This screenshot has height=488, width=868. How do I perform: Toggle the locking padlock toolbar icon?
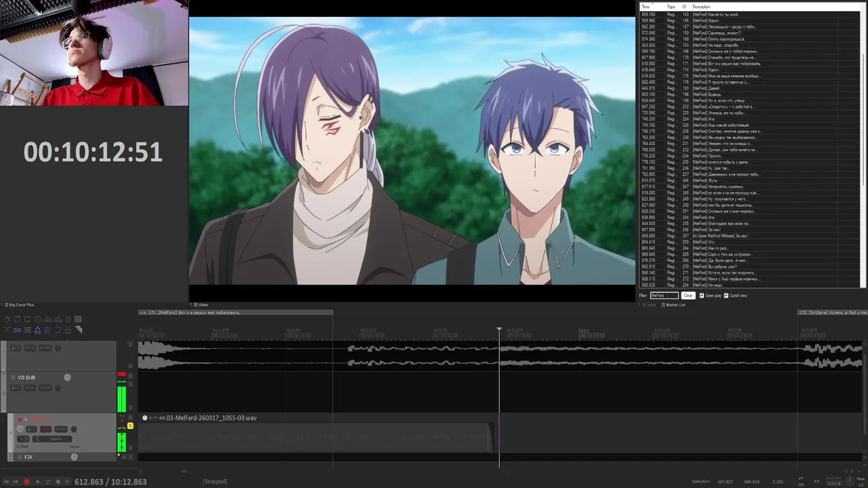pos(68,329)
